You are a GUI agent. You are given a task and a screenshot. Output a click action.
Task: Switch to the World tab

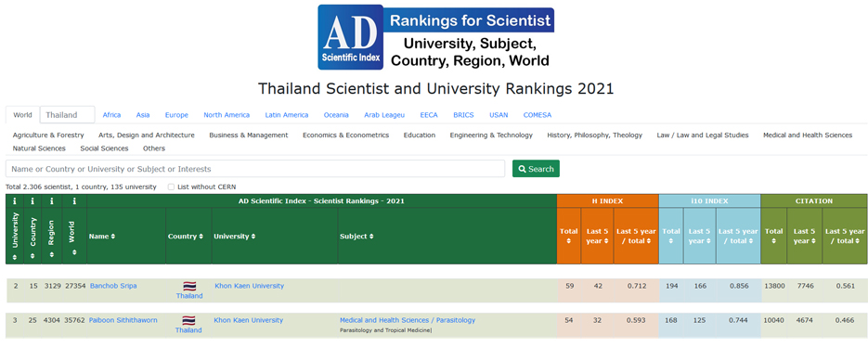pyautogui.click(x=22, y=115)
